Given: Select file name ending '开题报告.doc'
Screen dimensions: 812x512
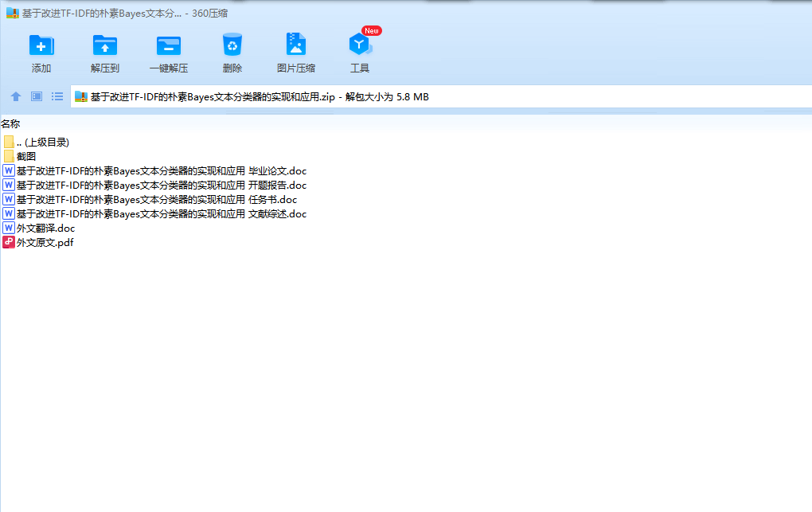Looking at the screenshot, I should (162, 185).
